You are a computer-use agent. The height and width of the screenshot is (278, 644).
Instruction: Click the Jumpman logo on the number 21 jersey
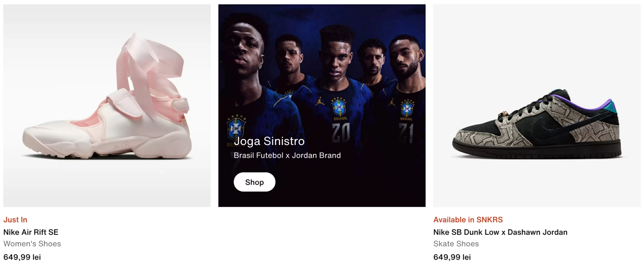tap(392, 102)
